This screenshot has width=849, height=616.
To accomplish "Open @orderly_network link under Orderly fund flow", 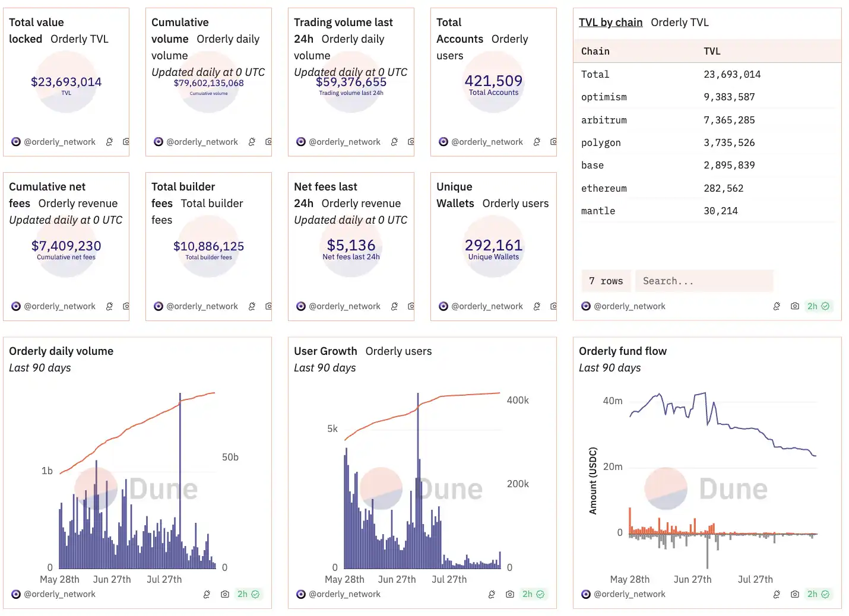I will click(x=629, y=594).
